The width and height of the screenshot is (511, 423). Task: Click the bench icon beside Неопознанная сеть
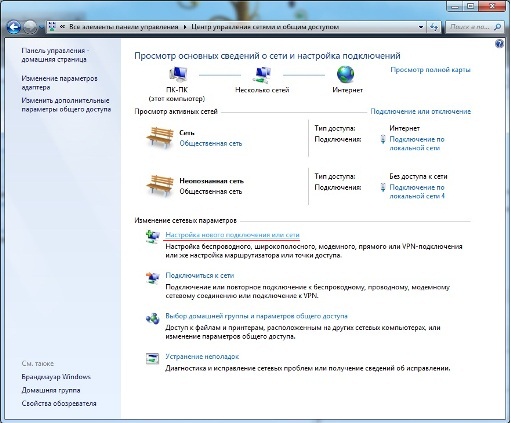tap(160, 185)
